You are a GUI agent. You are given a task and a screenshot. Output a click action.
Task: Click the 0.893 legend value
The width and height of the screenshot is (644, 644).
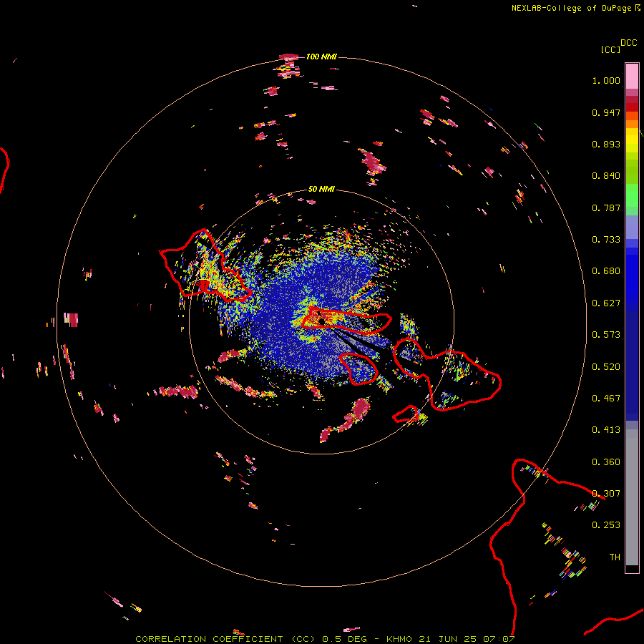[606, 144]
